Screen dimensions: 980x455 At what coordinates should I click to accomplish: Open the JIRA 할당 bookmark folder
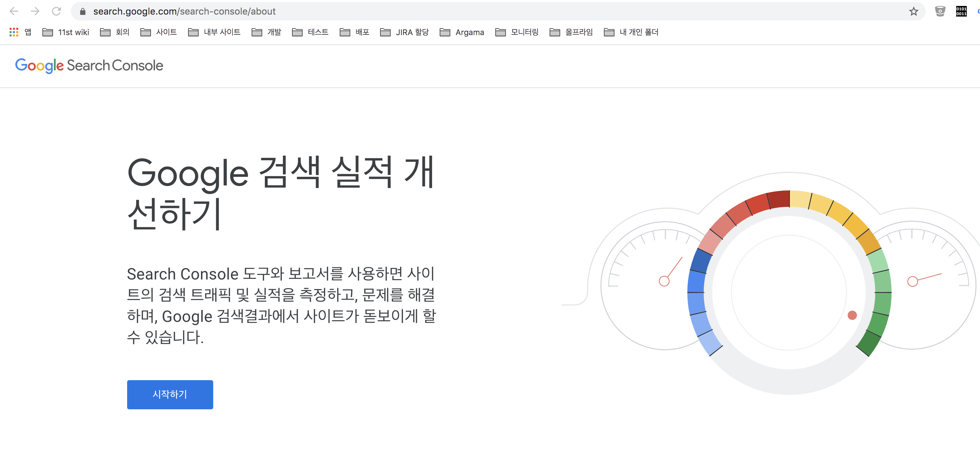click(x=404, y=32)
